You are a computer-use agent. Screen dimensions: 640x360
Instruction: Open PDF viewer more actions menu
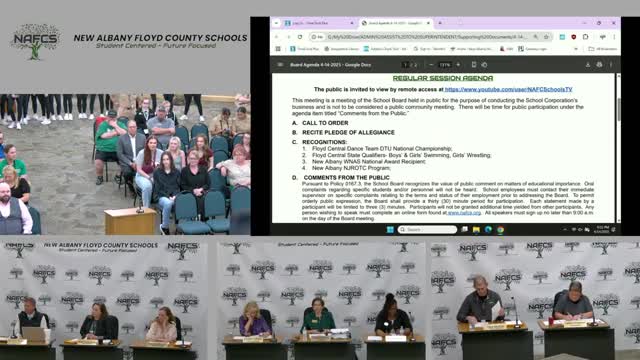611,64
